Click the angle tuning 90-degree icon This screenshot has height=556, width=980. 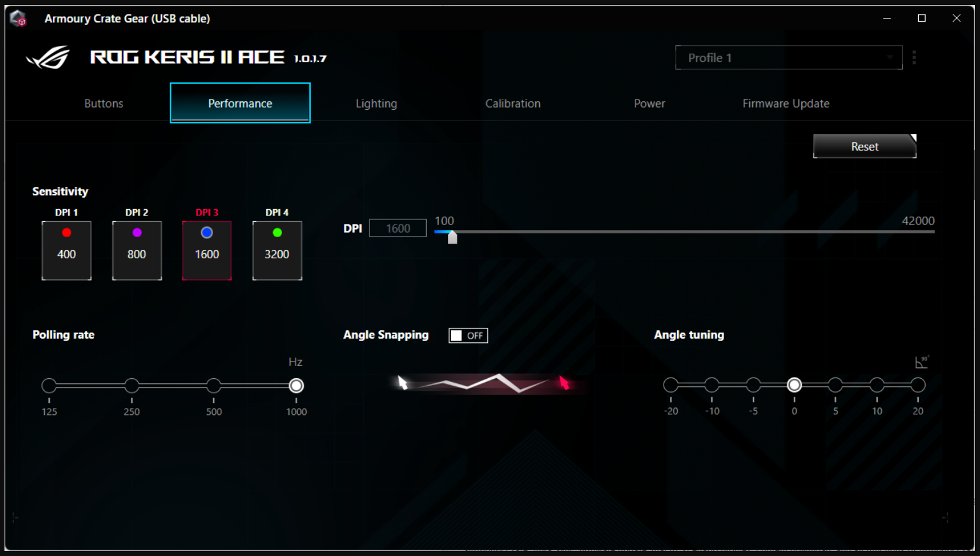922,362
